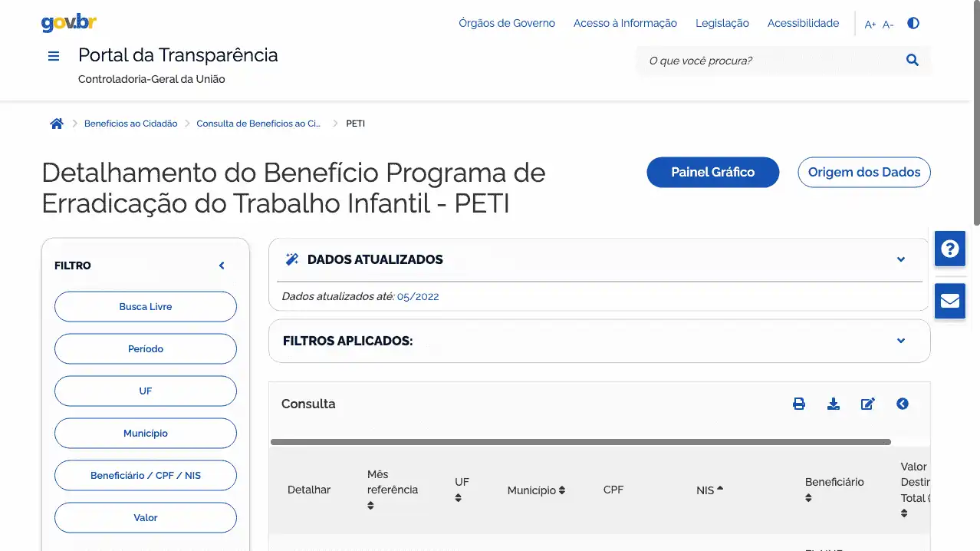Click the horizontal table scrollbar
The width and height of the screenshot is (980, 551).
[x=580, y=442]
